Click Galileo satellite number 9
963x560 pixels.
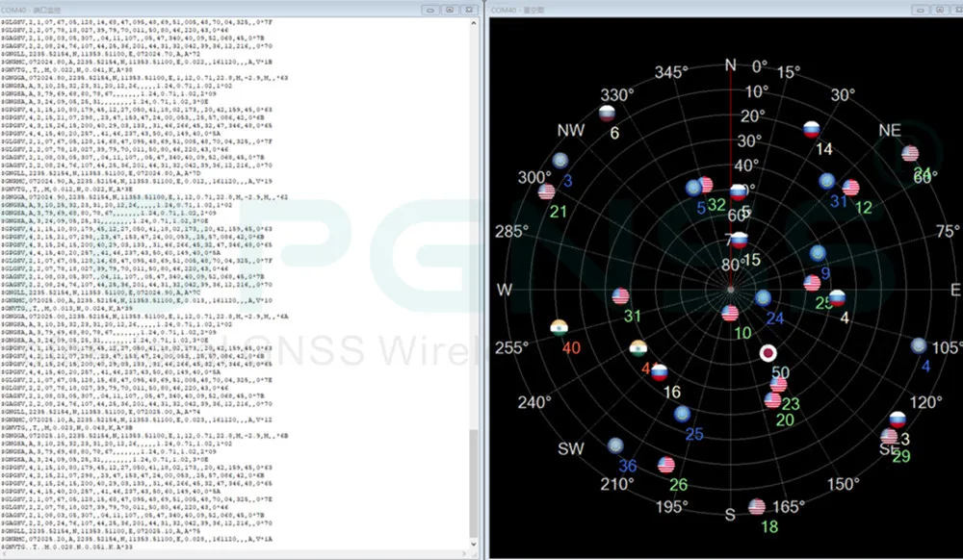point(818,254)
